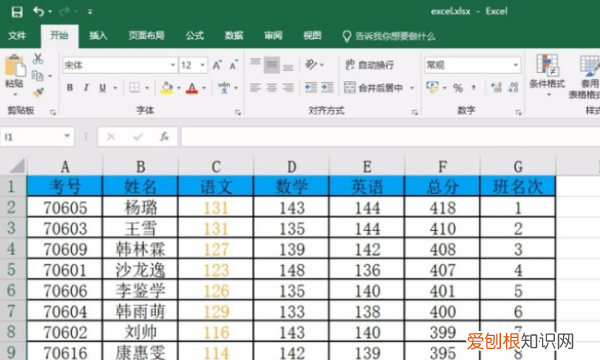
Task: Apply comma style separator
Action: pyautogui.click(x=474, y=88)
